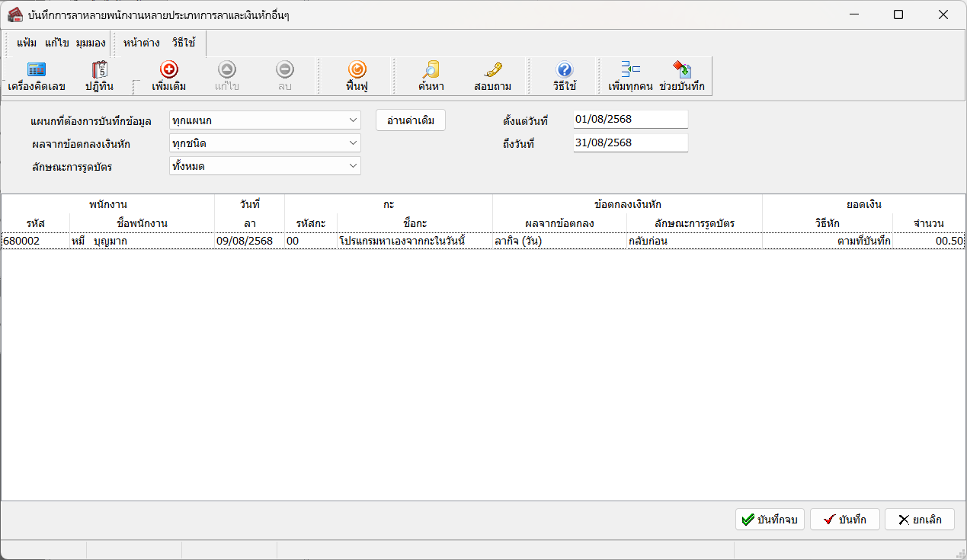Open the มุมมอง menu
The image size is (967, 560).
pyautogui.click(x=91, y=43)
